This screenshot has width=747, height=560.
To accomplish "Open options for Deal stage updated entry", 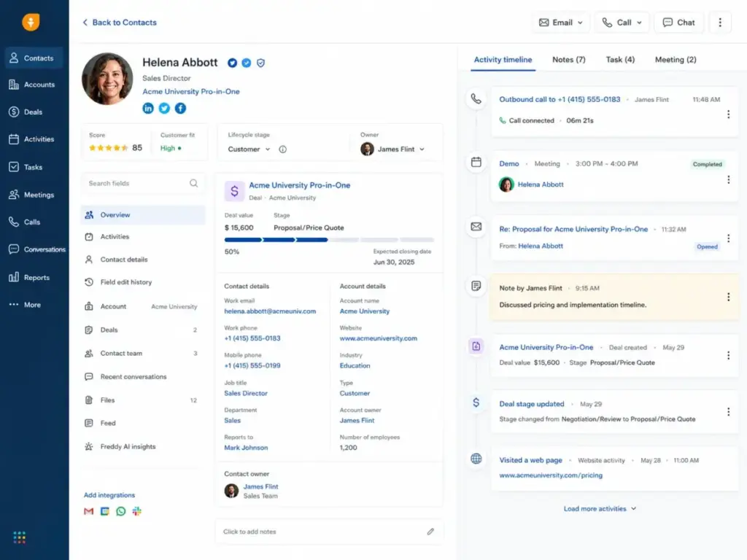I will pos(728,411).
